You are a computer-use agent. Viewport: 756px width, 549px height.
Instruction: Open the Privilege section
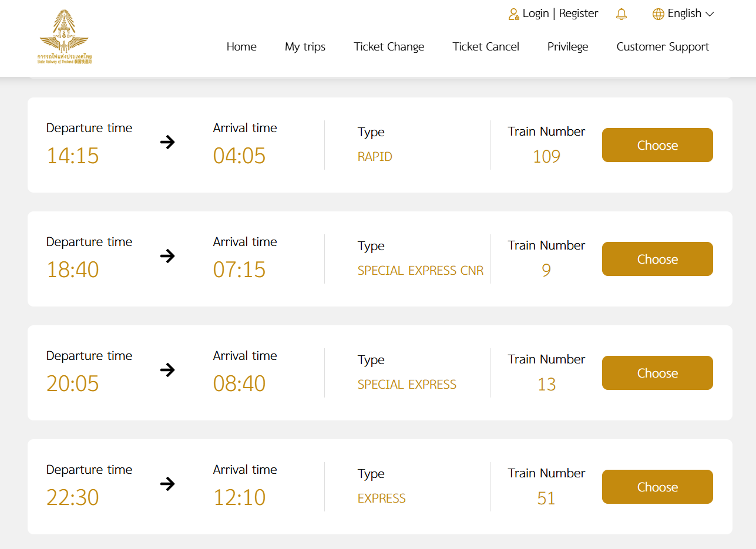[567, 46]
